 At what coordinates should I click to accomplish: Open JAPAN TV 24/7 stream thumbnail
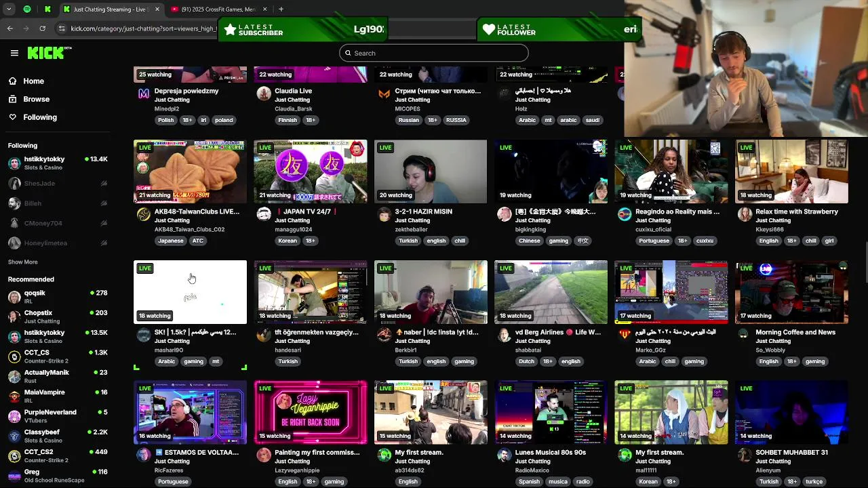coord(311,171)
